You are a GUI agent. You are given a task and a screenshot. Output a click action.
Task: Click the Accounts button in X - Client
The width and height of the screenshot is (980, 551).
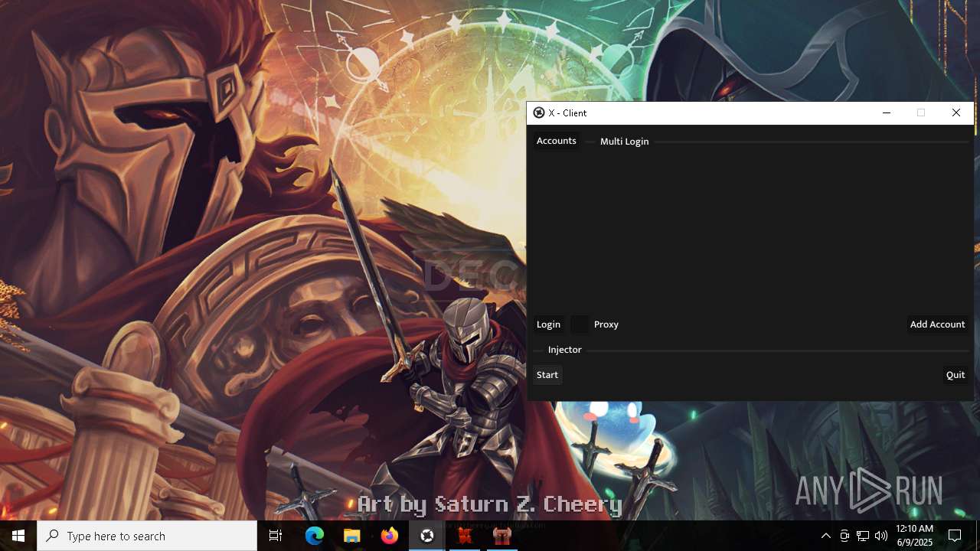pyautogui.click(x=557, y=141)
